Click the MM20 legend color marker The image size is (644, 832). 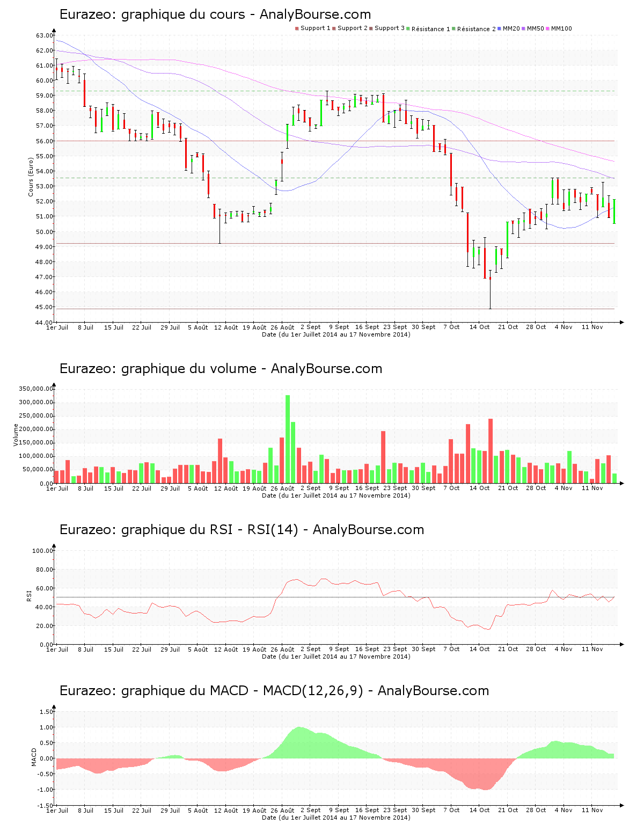coord(500,28)
